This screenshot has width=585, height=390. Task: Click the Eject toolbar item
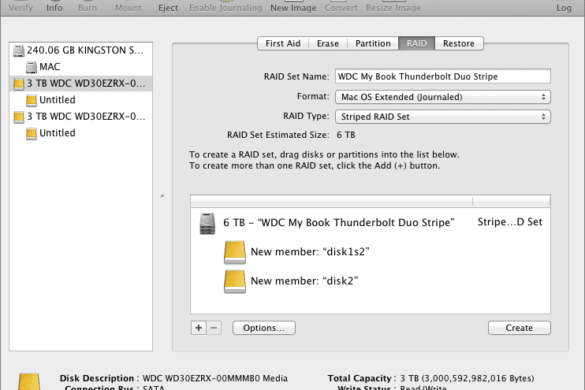point(168,7)
